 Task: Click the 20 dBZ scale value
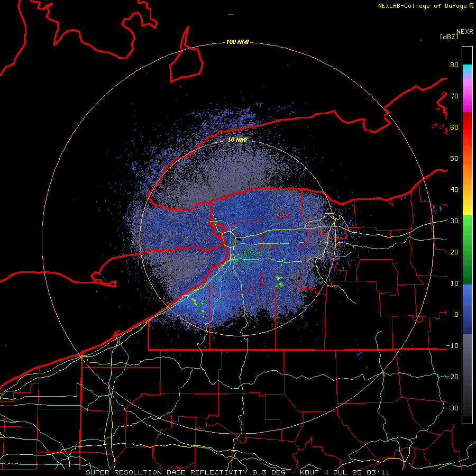coord(454,252)
